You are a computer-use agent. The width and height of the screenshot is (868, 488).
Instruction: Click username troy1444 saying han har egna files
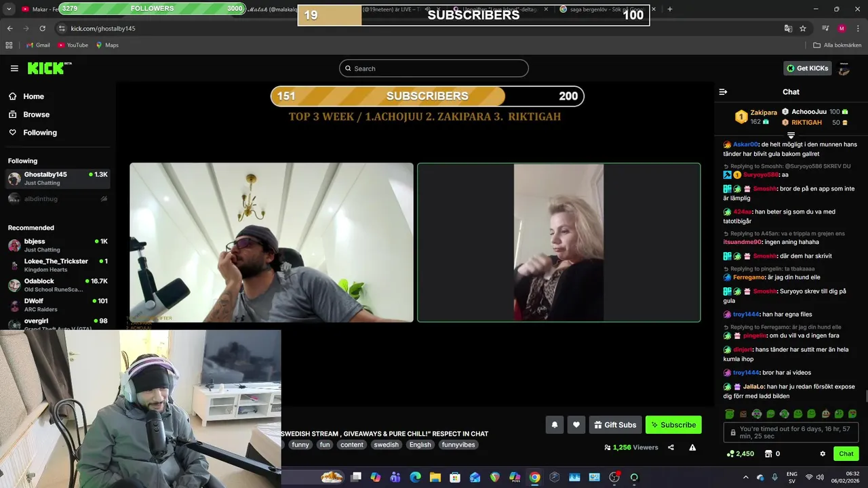746,314
